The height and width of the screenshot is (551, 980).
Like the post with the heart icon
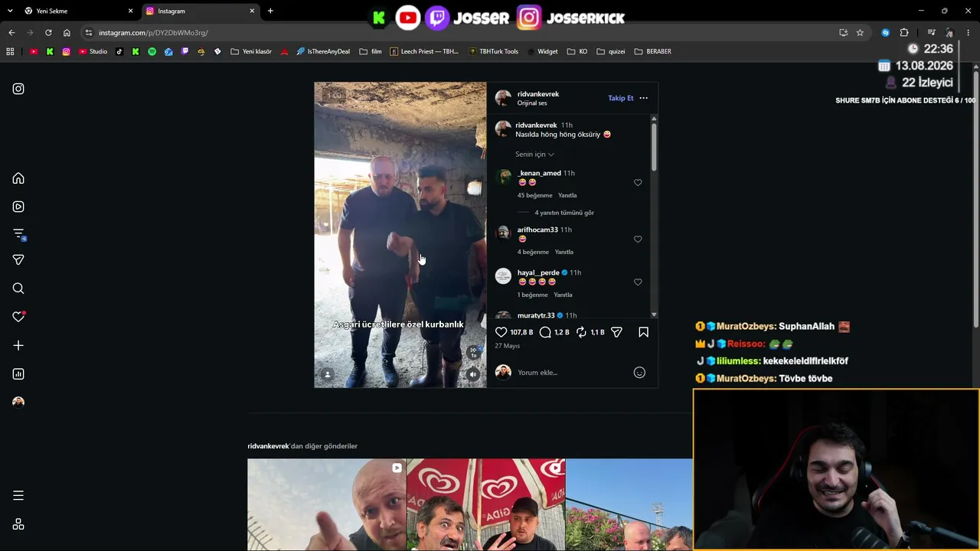tap(501, 332)
